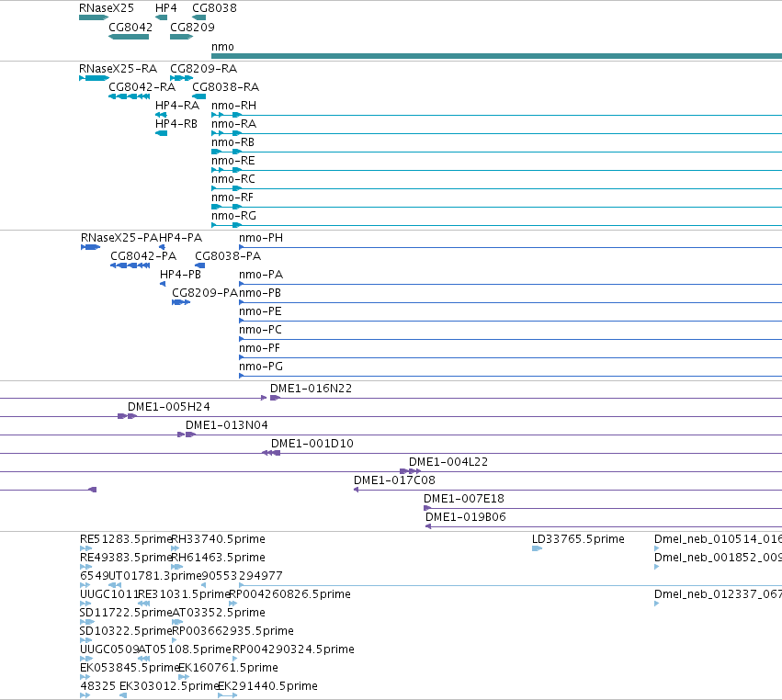Click the nmo-RA transcript label

pos(234,124)
